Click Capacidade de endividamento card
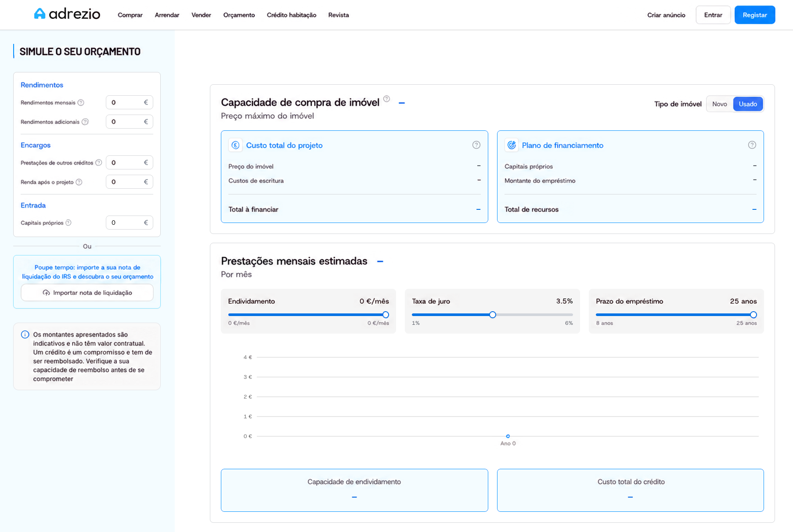 pos(354,490)
